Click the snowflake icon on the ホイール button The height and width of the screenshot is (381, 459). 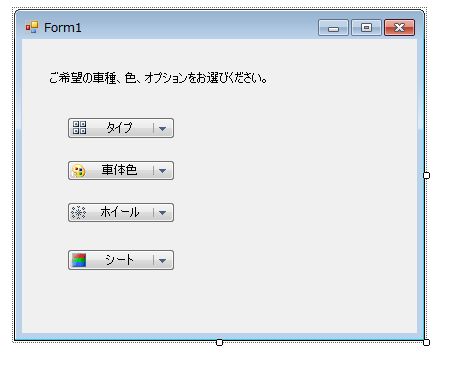click(x=79, y=212)
